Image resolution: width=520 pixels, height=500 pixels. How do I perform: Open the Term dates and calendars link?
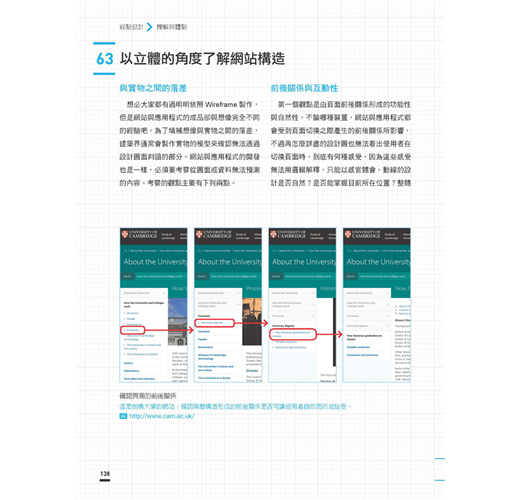point(139,379)
